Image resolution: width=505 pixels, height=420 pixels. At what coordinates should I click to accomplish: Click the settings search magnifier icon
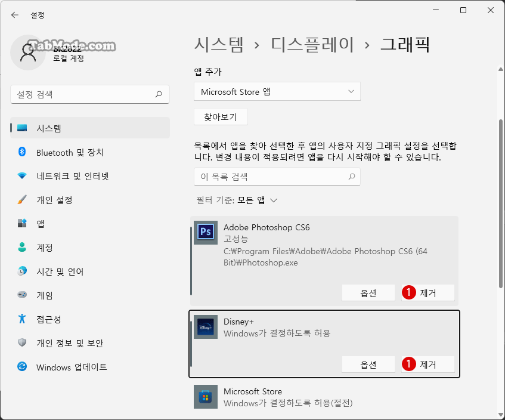[x=159, y=94]
